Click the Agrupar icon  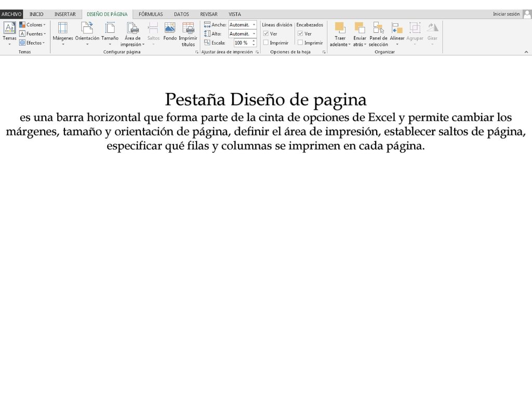coord(415,28)
